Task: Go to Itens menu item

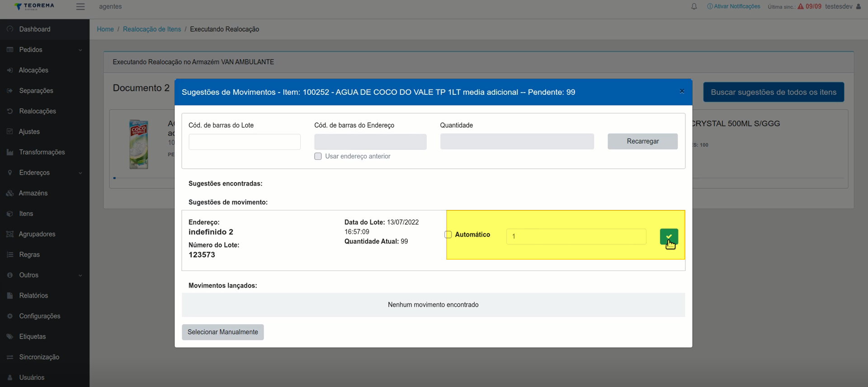Action: pyautogui.click(x=26, y=214)
